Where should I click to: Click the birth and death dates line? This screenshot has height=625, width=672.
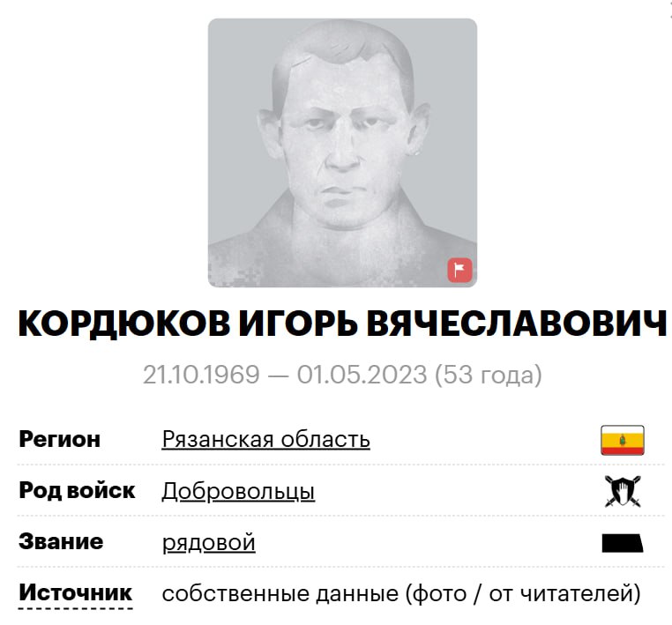tap(342, 375)
